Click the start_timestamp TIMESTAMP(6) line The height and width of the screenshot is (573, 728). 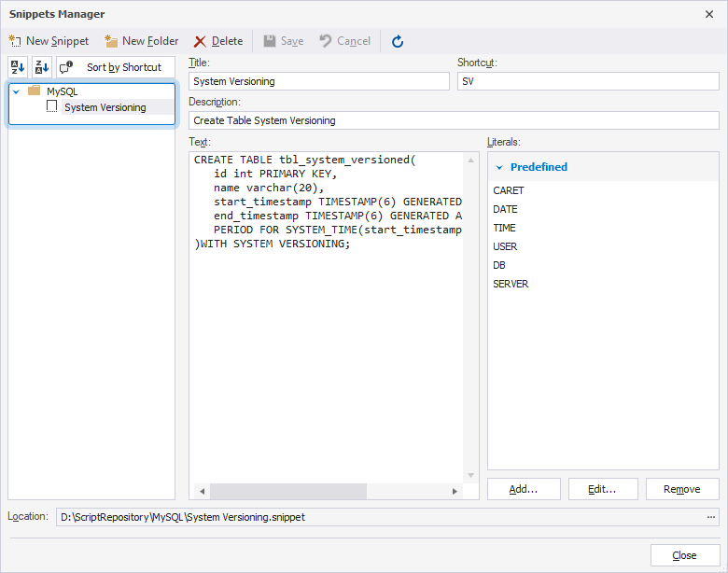click(338, 202)
